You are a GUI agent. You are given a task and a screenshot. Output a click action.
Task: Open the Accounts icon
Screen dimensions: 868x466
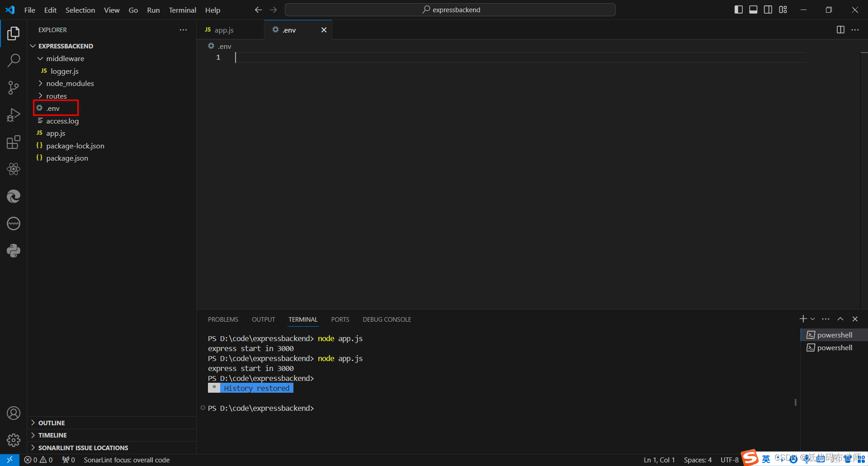(14, 413)
